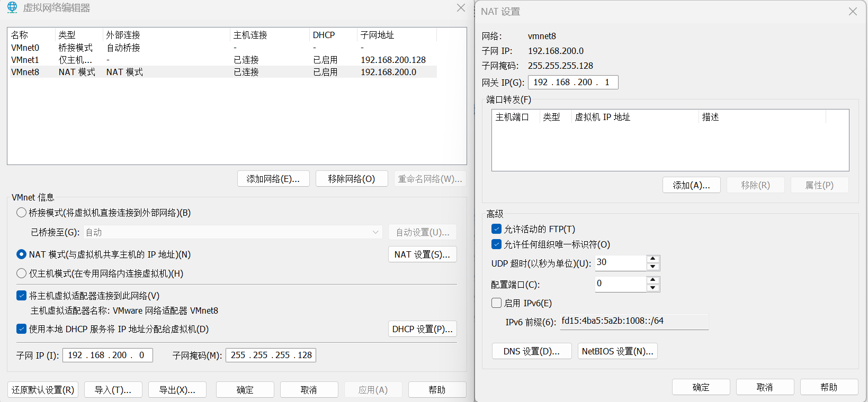Open DHCP 设置 dialog
This screenshot has width=868, height=402.
pyautogui.click(x=422, y=329)
